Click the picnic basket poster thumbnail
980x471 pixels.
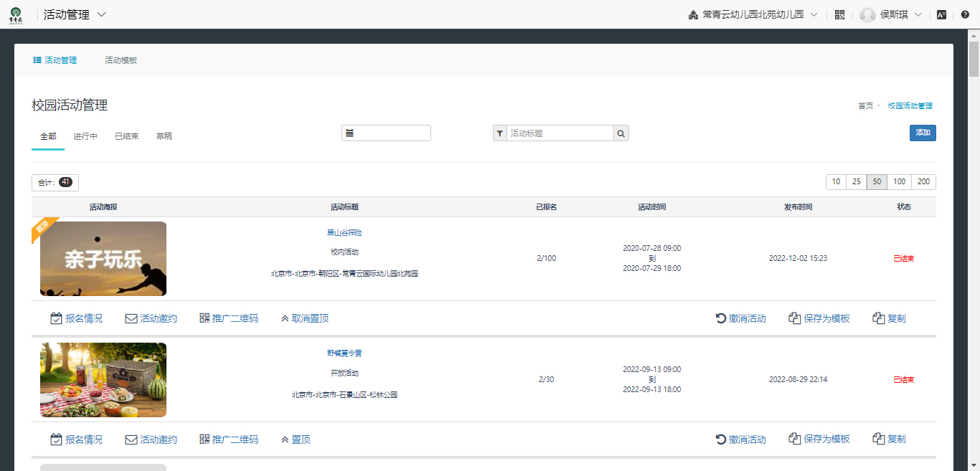(103, 380)
